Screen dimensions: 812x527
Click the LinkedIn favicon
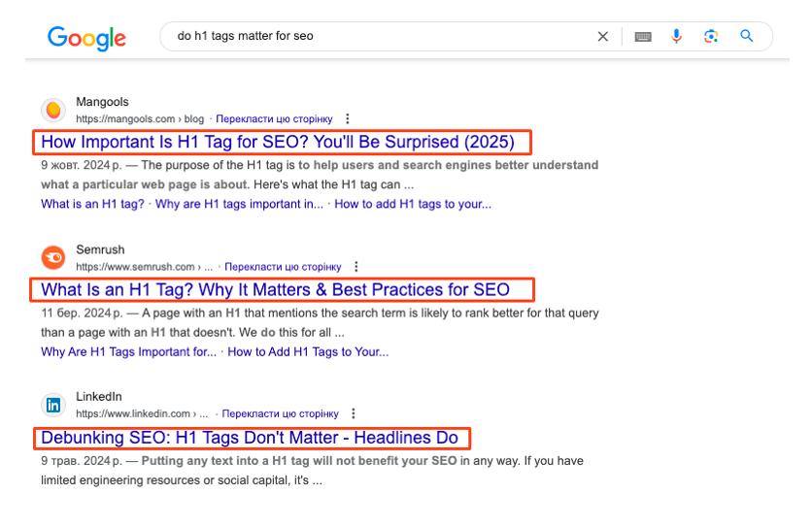(53, 405)
